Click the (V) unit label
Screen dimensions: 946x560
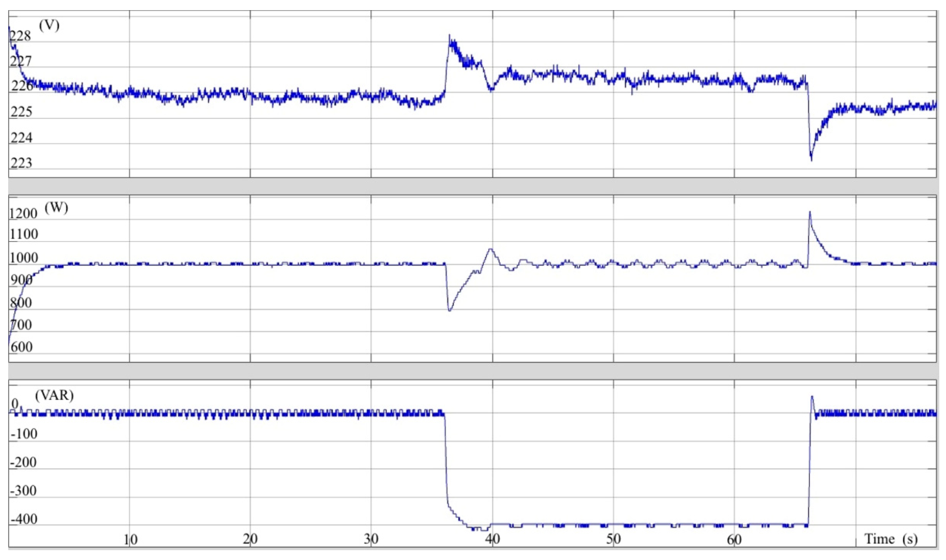[x=49, y=26]
